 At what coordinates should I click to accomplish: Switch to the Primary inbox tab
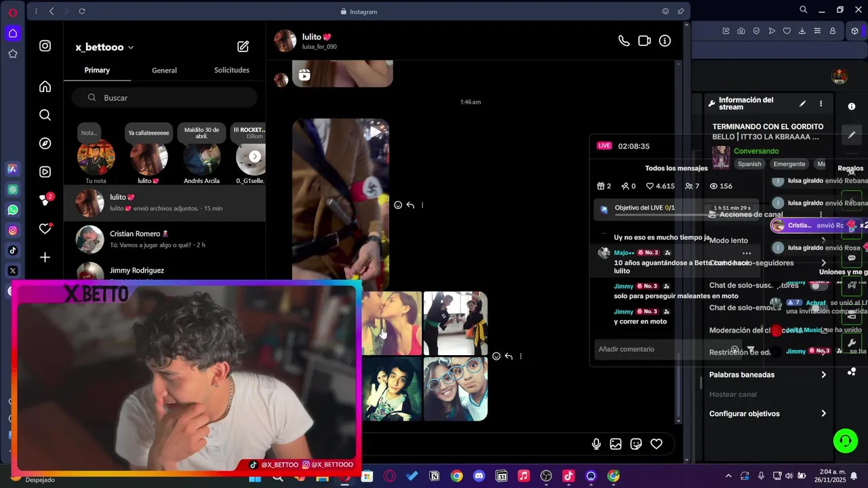97,70
